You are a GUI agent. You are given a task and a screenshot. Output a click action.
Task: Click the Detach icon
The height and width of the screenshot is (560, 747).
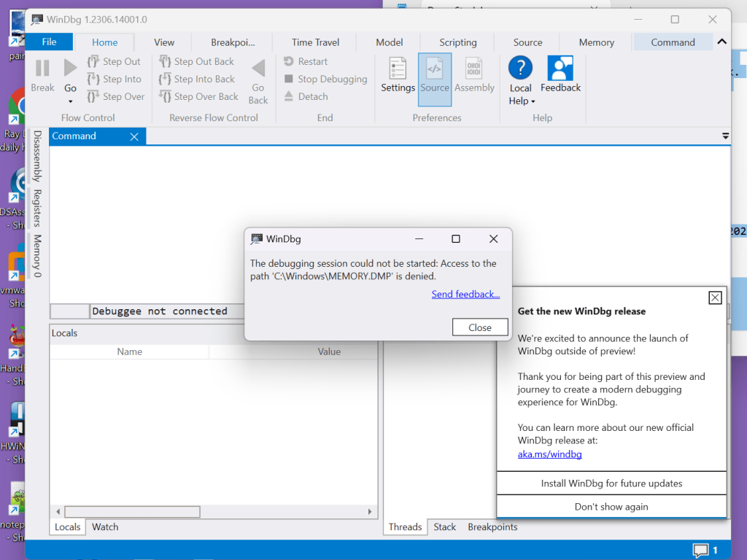click(x=289, y=96)
